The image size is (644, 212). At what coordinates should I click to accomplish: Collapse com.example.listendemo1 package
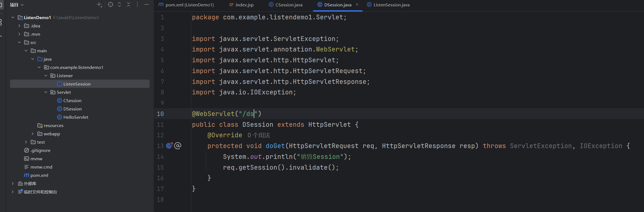coord(39,67)
